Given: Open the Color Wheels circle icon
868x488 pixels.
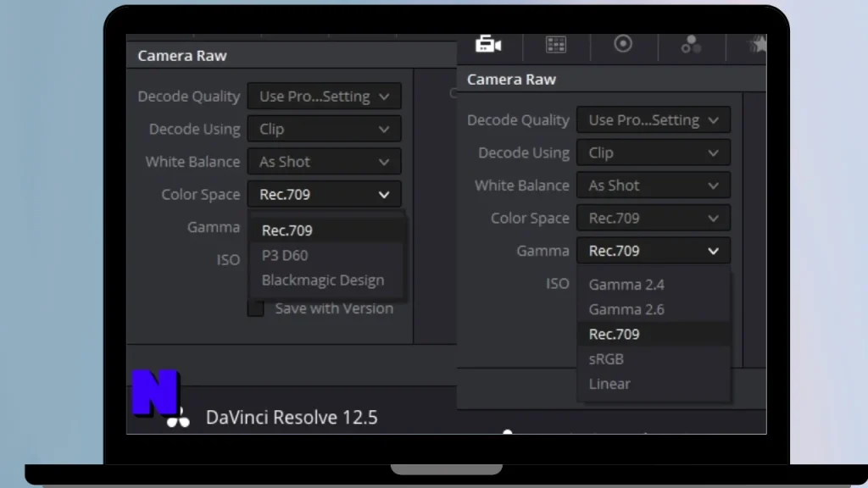Looking at the screenshot, I should click(x=623, y=44).
